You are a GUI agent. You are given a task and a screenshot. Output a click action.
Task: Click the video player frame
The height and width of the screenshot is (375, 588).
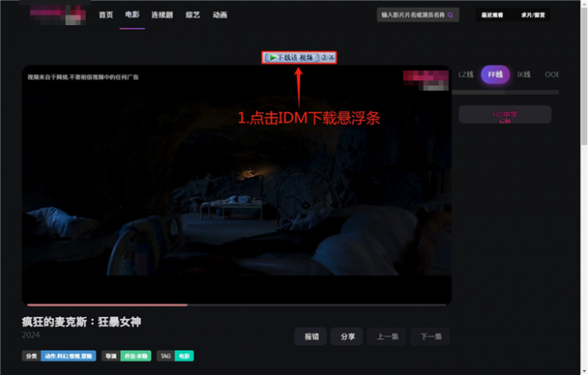tap(237, 186)
